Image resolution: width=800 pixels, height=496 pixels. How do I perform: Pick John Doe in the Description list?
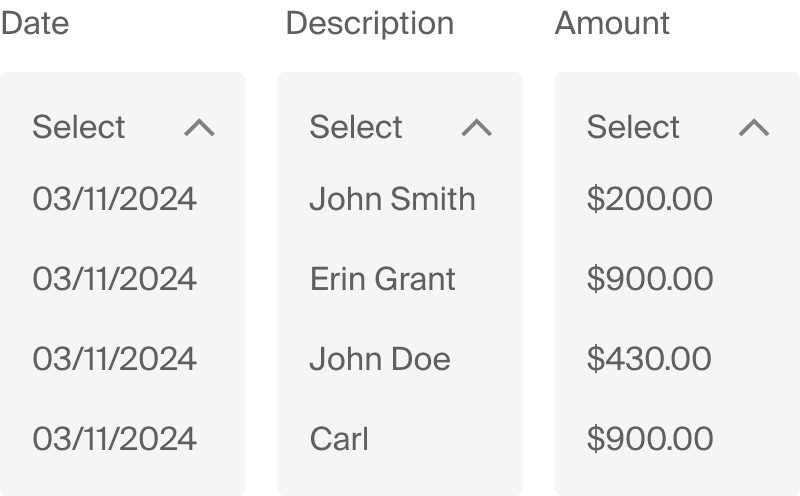coord(379,359)
